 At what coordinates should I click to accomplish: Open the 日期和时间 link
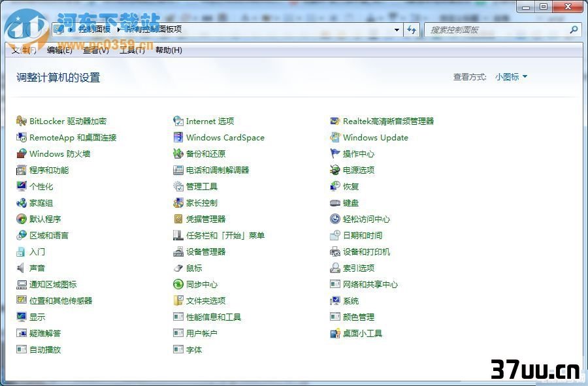click(x=363, y=235)
